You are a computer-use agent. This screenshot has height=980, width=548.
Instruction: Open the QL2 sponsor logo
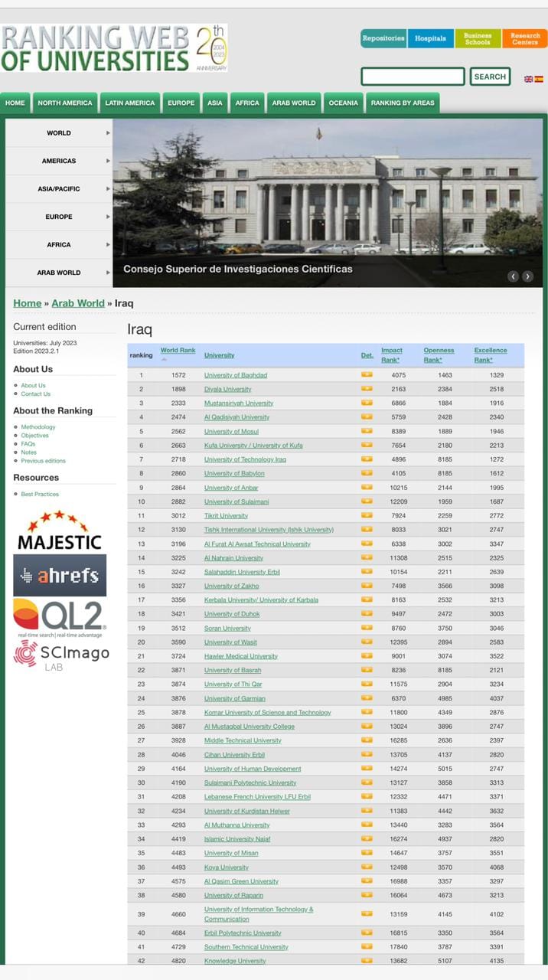(60, 619)
